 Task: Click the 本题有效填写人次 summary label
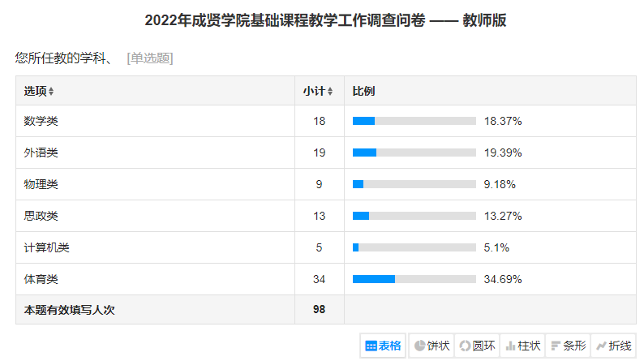[x=70, y=309]
